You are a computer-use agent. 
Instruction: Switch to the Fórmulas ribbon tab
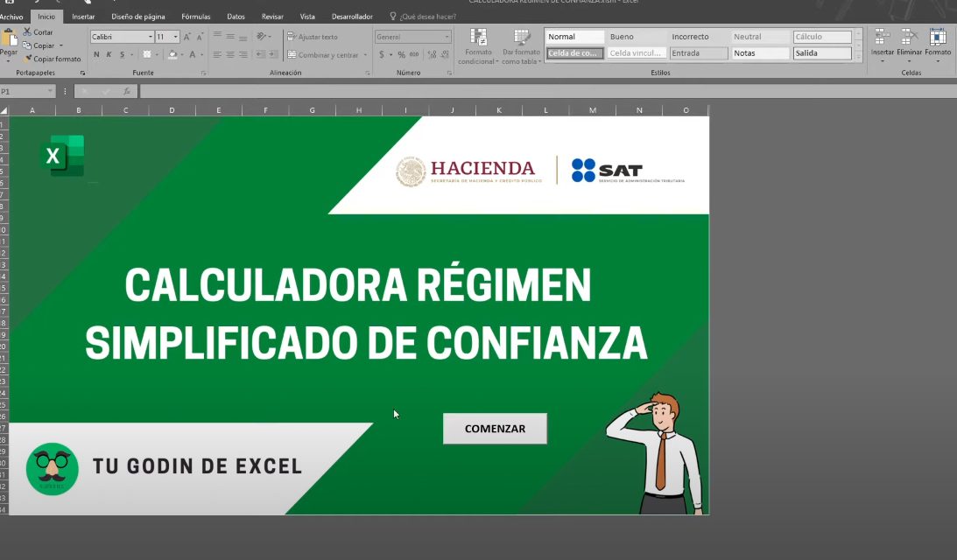click(196, 15)
